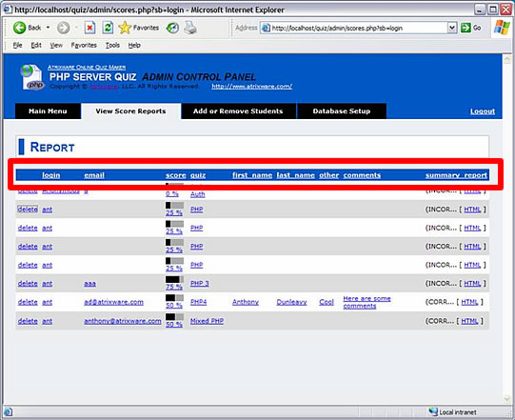Open the HTML report for the Mixed PHP row
Viewport: 515px width, 420px height.
(469, 321)
